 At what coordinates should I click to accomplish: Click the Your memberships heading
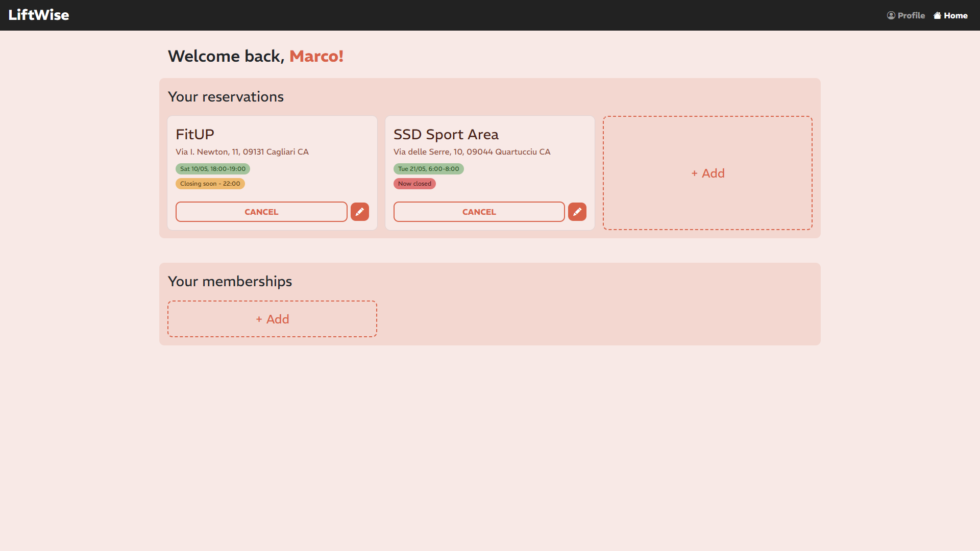click(230, 281)
